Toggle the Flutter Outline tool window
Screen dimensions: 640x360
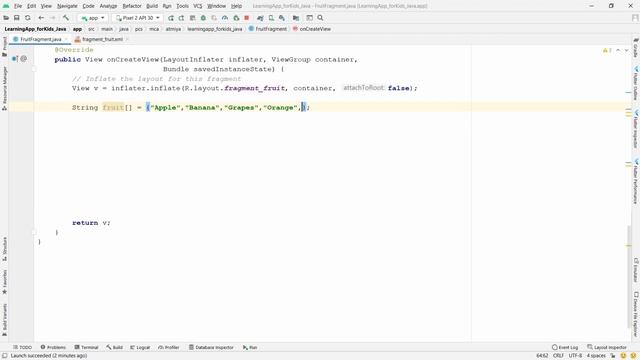pyautogui.click(x=636, y=83)
